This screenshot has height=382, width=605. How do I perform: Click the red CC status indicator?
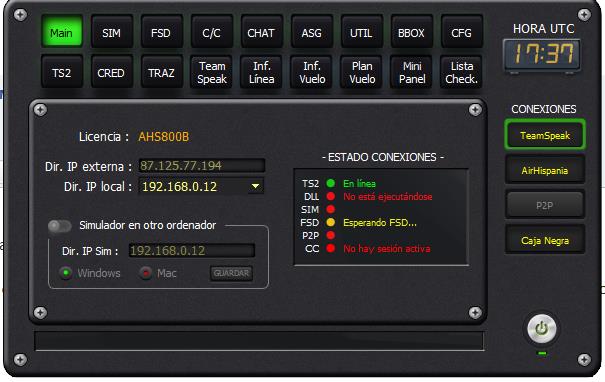[x=331, y=248]
